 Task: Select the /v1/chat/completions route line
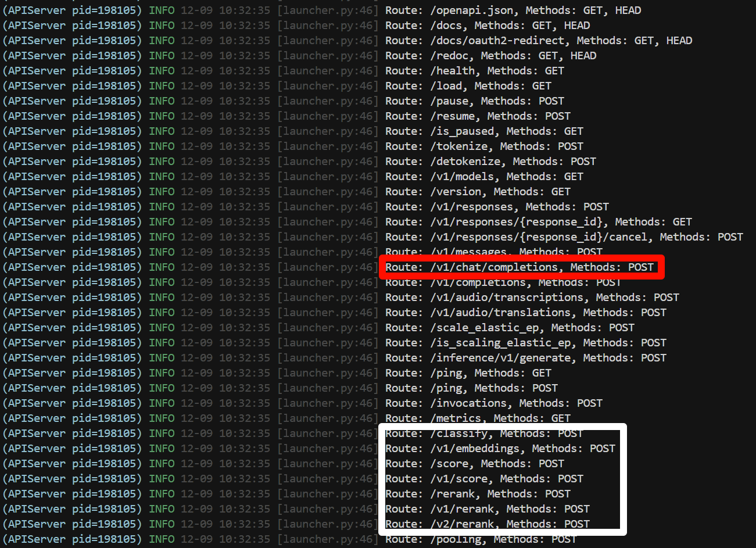tap(519, 267)
